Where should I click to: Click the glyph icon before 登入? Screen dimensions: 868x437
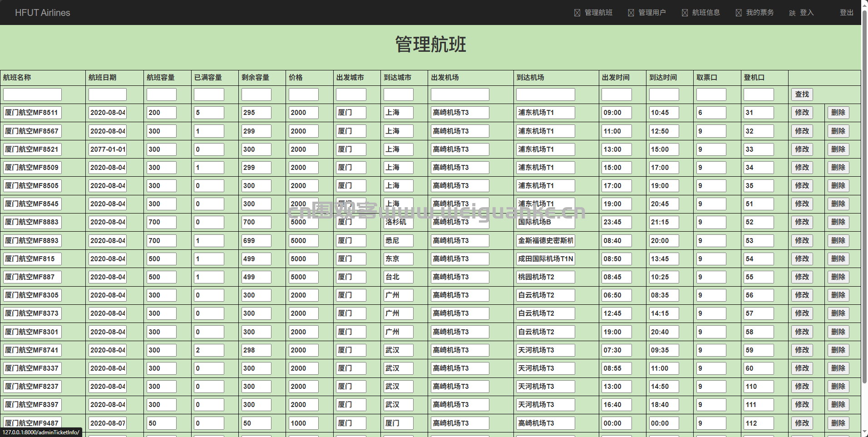point(792,13)
